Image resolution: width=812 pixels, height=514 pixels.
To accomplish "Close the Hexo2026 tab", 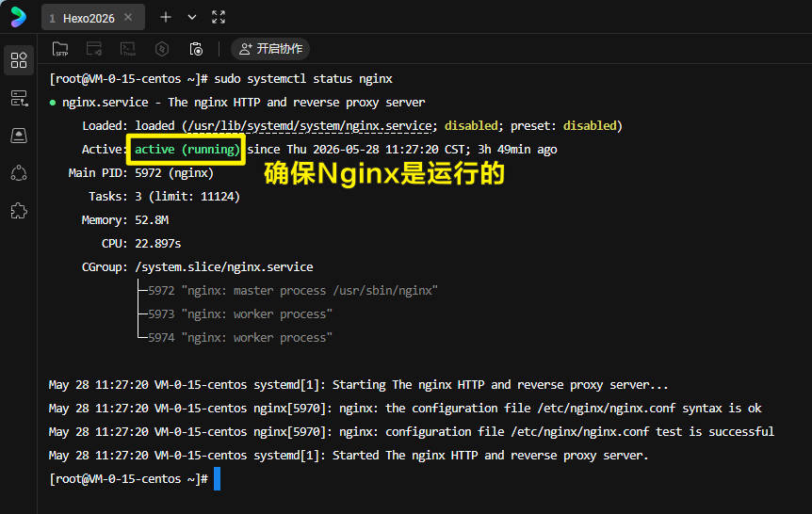I will 128,18.
